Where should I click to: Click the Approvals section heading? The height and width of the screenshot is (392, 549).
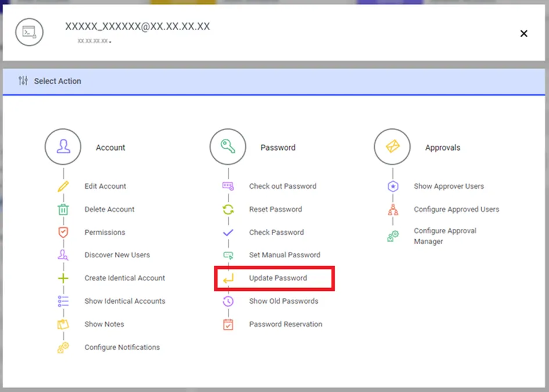click(443, 148)
